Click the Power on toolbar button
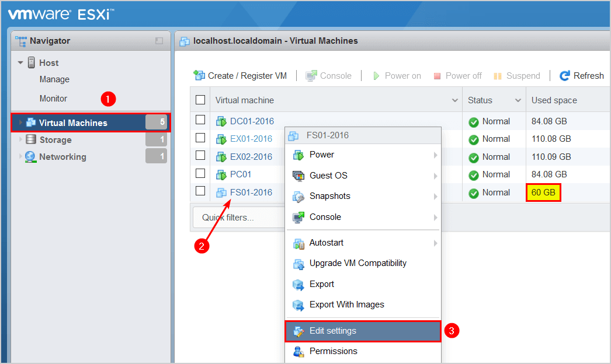This screenshot has height=364, width=611. coord(397,75)
